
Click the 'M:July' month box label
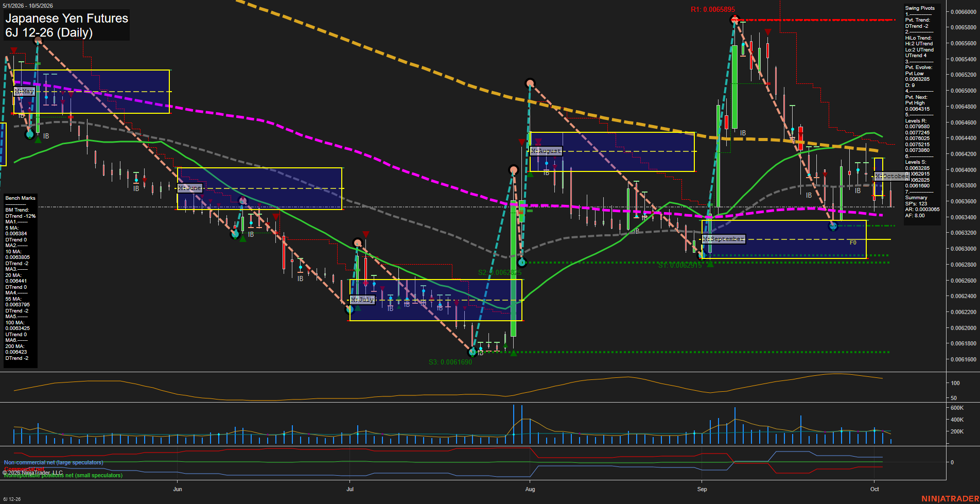click(x=362, y=299)
